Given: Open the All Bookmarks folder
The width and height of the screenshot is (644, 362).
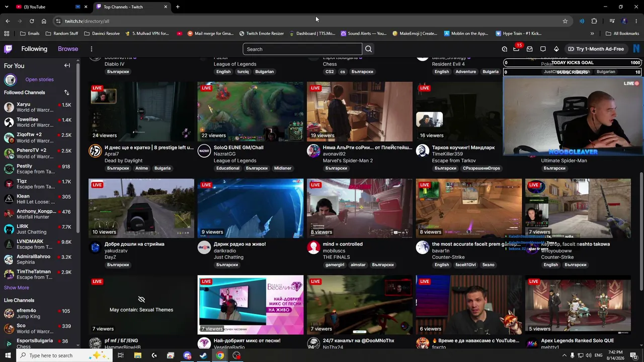Looking at the screenshot, I should [x=622, y=34].
